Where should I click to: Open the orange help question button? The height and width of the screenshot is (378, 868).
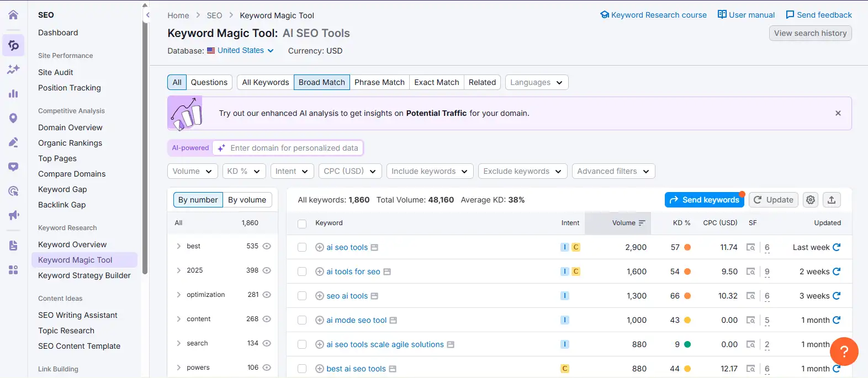[844, 352]
